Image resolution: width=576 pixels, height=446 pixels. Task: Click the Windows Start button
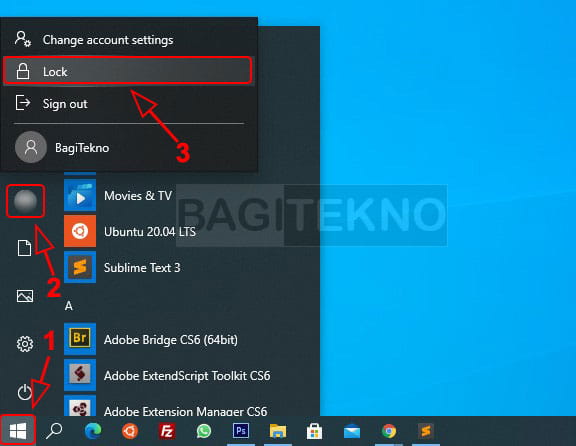tap(18, 431)
